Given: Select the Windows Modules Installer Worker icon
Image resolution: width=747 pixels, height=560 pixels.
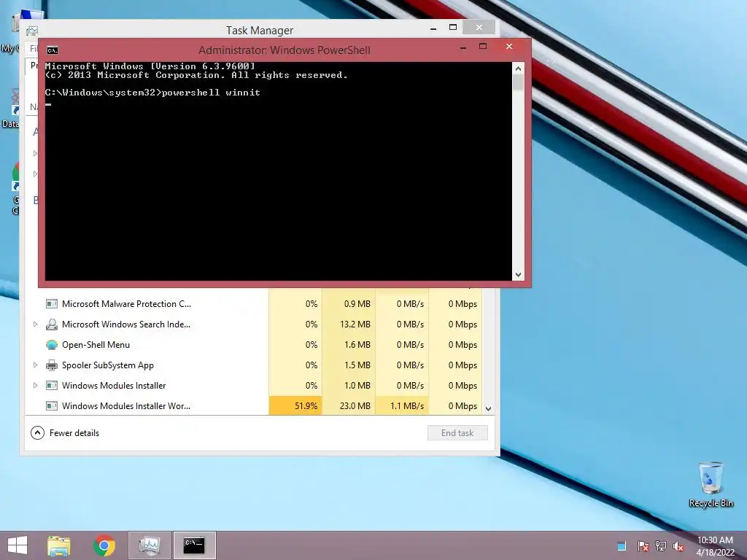Looking at the screenshot, I should 52,406.
